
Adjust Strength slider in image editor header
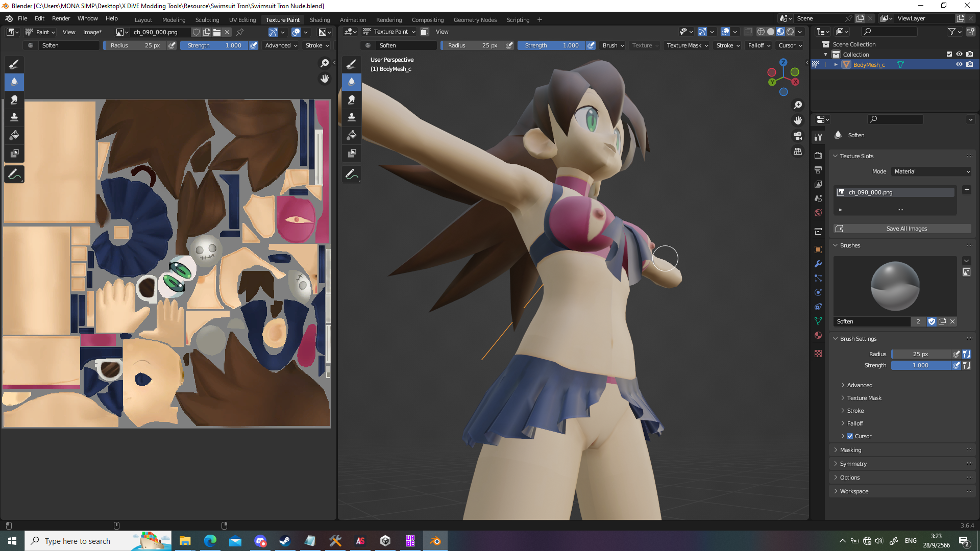click(214, 45)
